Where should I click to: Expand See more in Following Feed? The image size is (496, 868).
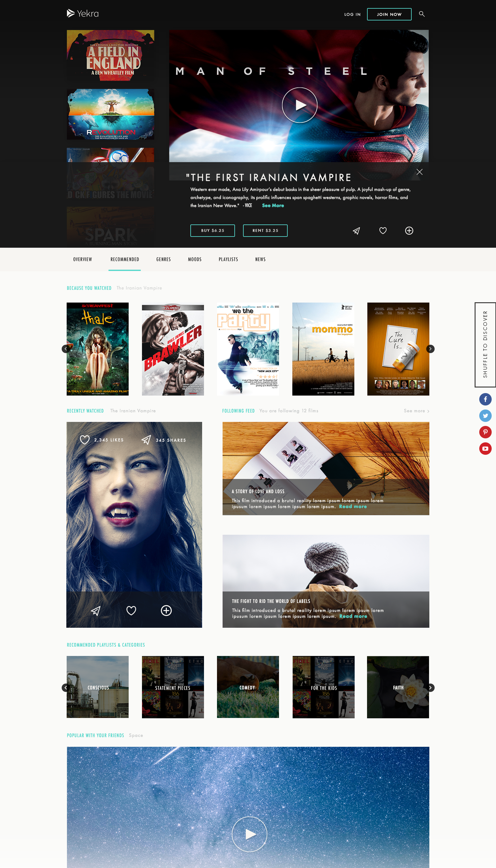[416, 411]
